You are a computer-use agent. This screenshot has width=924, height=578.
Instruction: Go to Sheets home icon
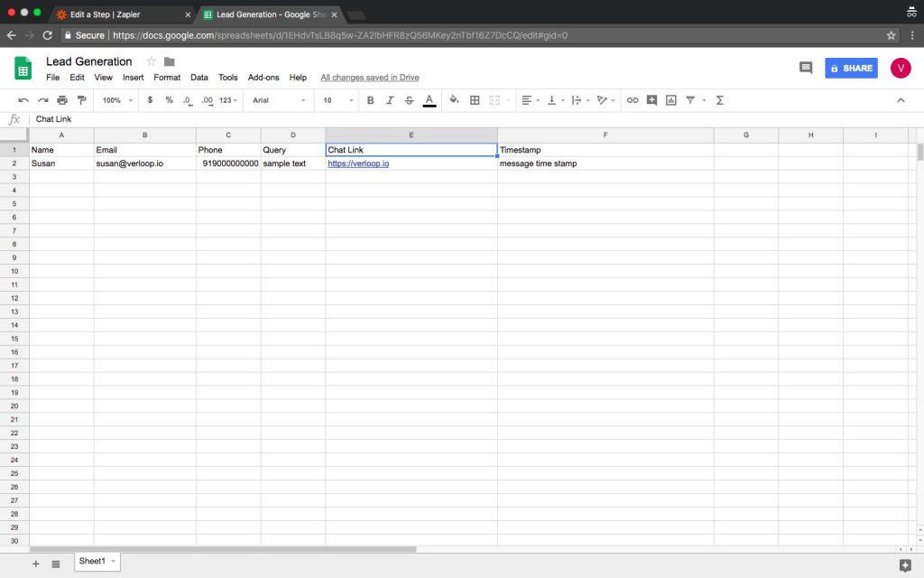click(x=23, y=69)
